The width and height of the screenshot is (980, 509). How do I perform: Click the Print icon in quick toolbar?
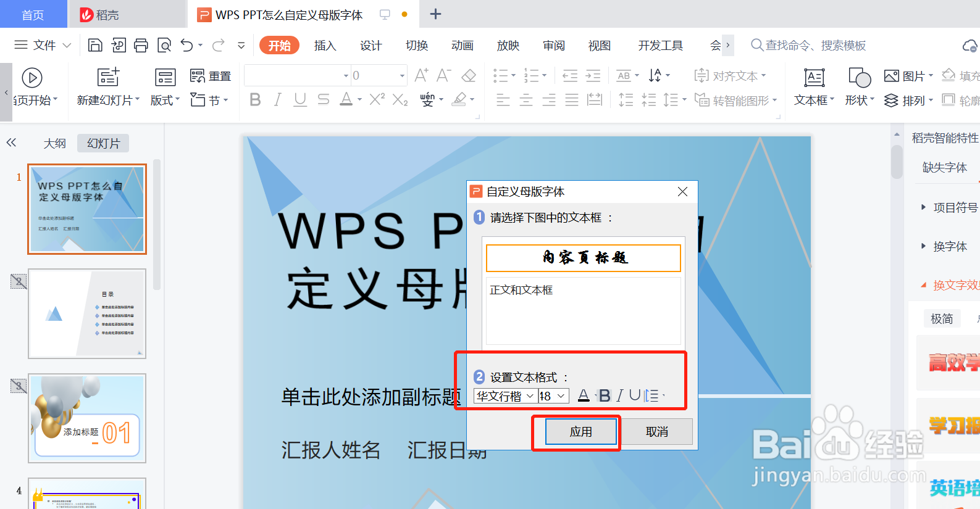coord(141,45)
